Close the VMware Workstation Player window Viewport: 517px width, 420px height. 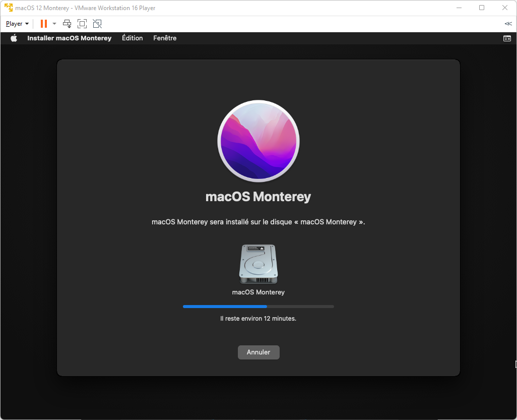pos(505,8)
